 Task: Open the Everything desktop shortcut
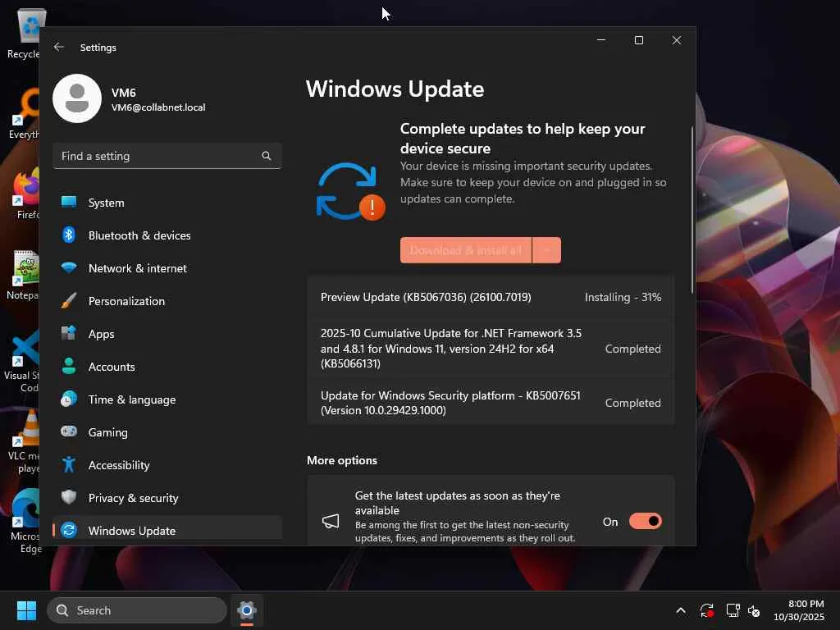click(25, 114)
